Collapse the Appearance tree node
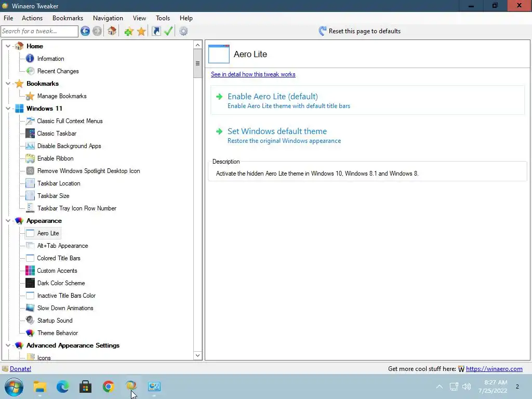This screenshot has height=399, width=532. [8, 220]
